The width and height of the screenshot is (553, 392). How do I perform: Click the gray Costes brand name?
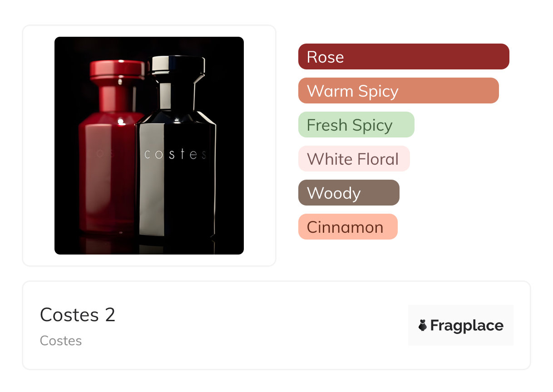pos(61,341)
